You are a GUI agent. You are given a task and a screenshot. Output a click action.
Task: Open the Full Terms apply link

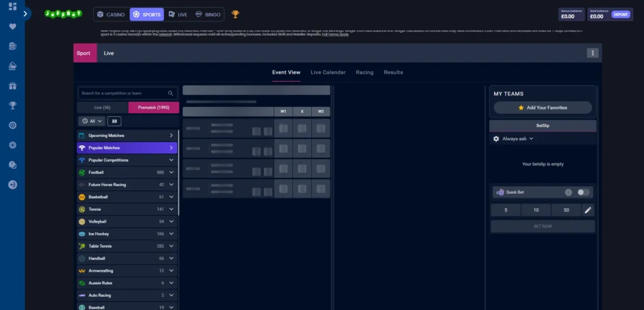(335, 35)
